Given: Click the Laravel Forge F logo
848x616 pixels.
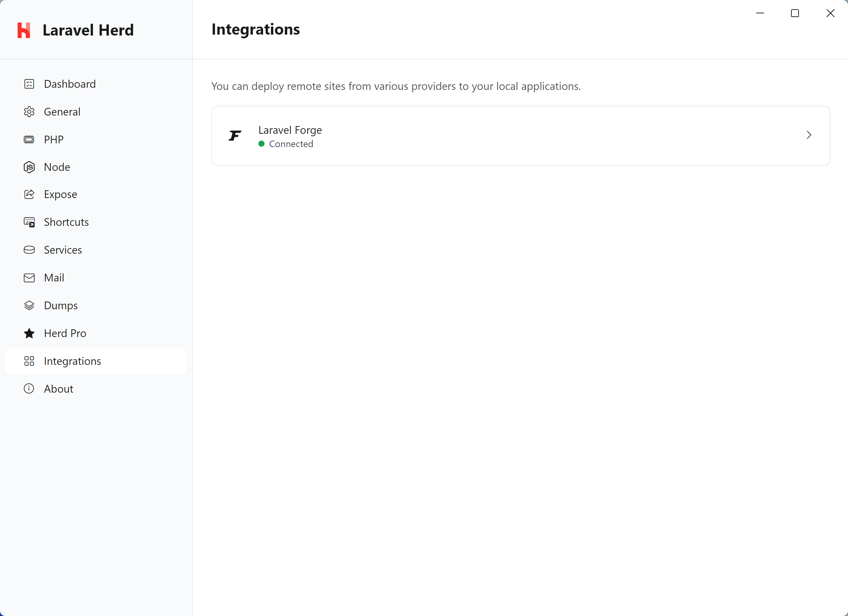Looking at the screenshot, I should point(235,135).
